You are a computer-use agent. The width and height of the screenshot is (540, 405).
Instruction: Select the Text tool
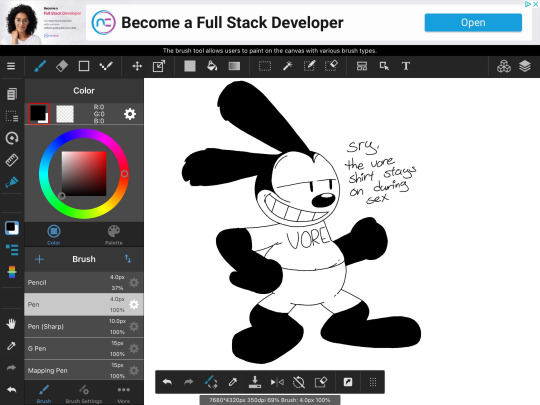coord(406,66)
